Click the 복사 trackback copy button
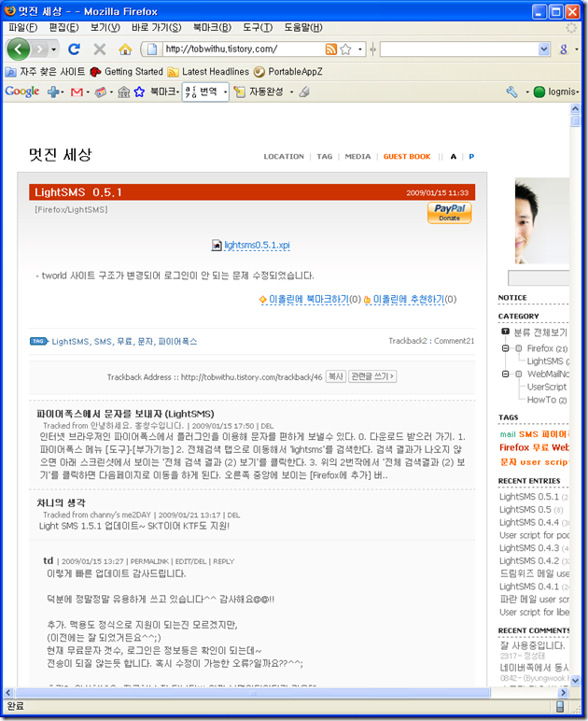 coord(336,376)
